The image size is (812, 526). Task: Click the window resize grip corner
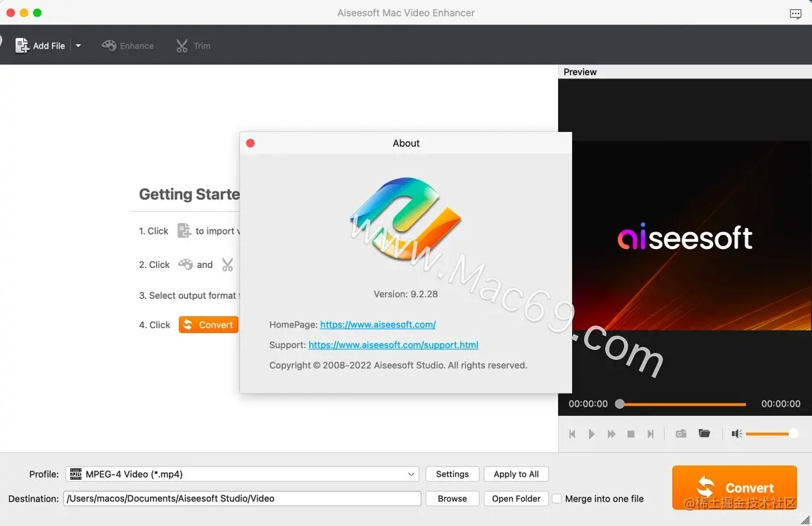805,520
